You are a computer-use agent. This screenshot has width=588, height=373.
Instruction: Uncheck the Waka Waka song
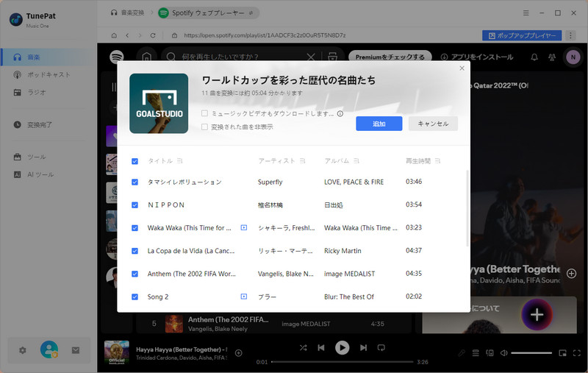click(x=135, y=228)
